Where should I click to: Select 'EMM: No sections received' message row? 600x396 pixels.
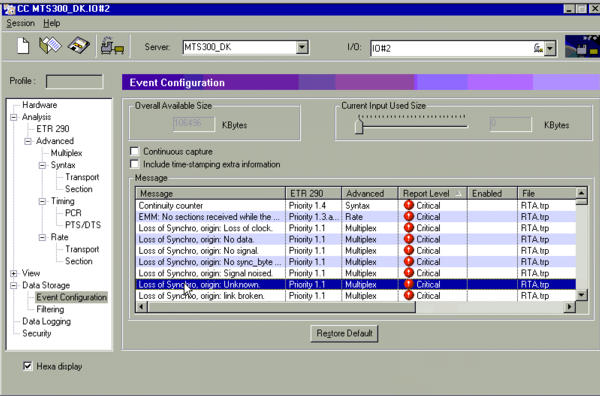pyautogui.click(x=356, y=217)
